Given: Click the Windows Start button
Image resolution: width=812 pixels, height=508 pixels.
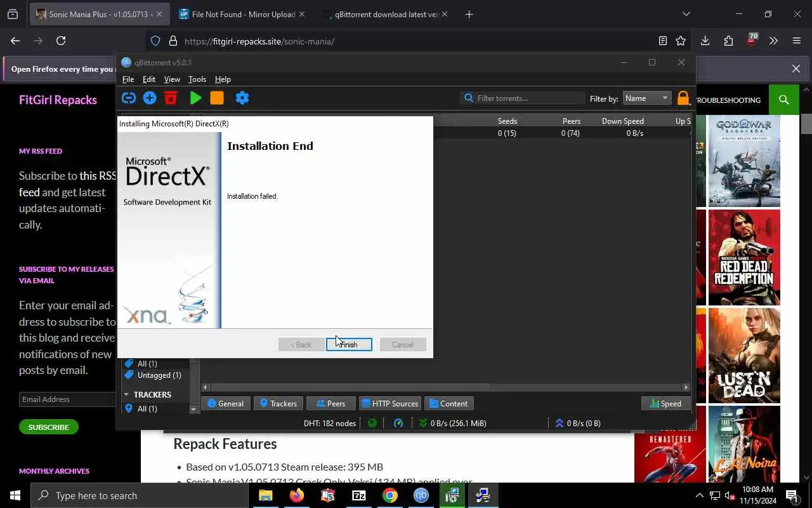Looking at the screenshot, I should (15, 495).
